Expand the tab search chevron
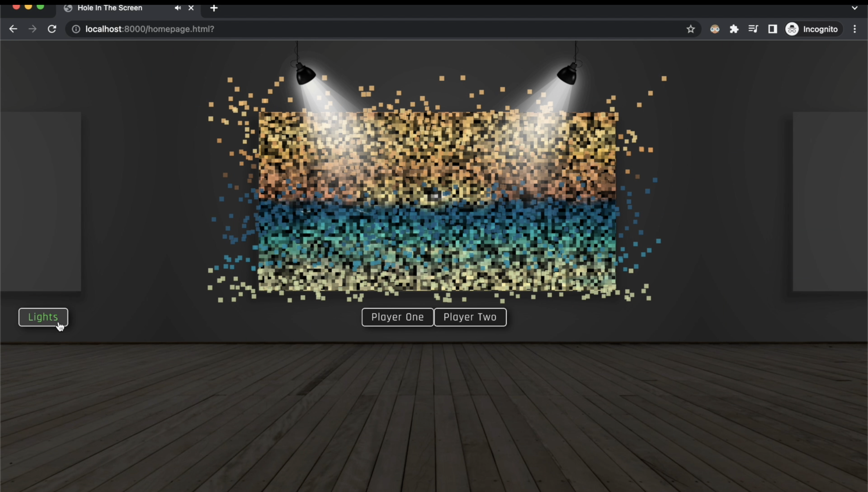868x492 pixels. [x=854, y=8]
